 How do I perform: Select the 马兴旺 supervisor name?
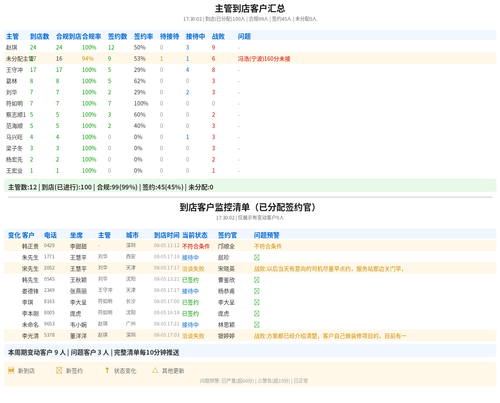point(14,137)
